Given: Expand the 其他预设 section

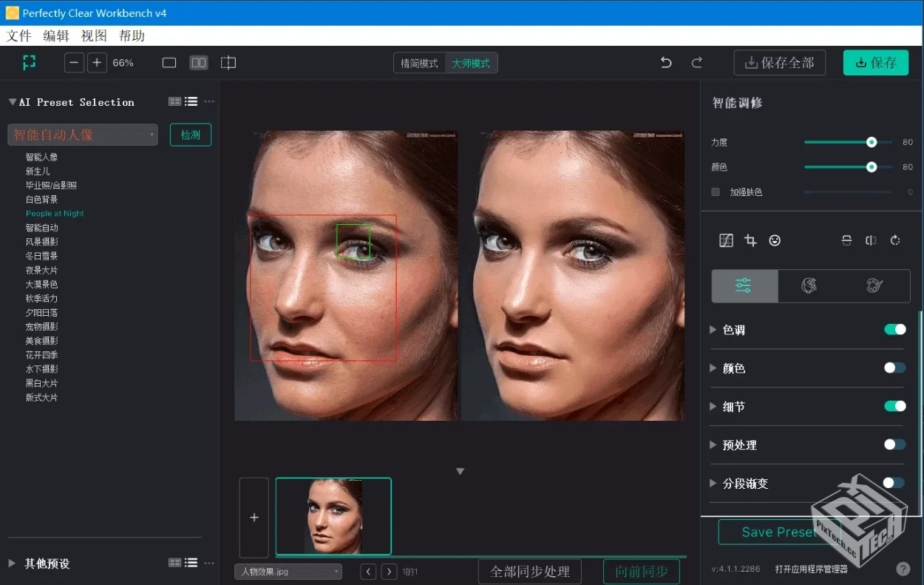Looking at the screenshot, I should pyautogui.click(x=12, y=564).
